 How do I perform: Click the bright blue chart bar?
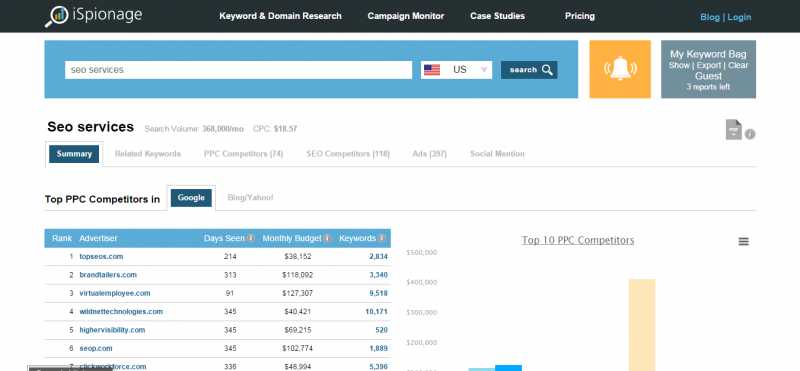point(508,368)
